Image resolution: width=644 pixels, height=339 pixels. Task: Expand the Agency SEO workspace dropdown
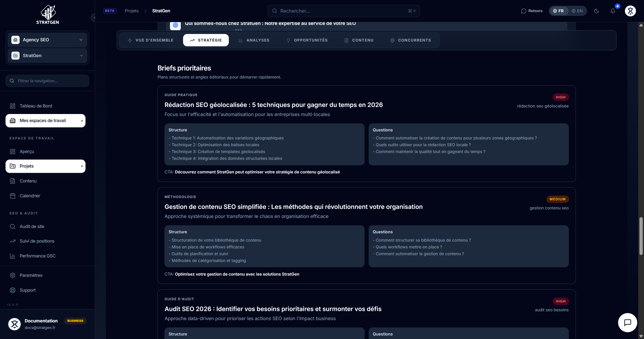47,40
